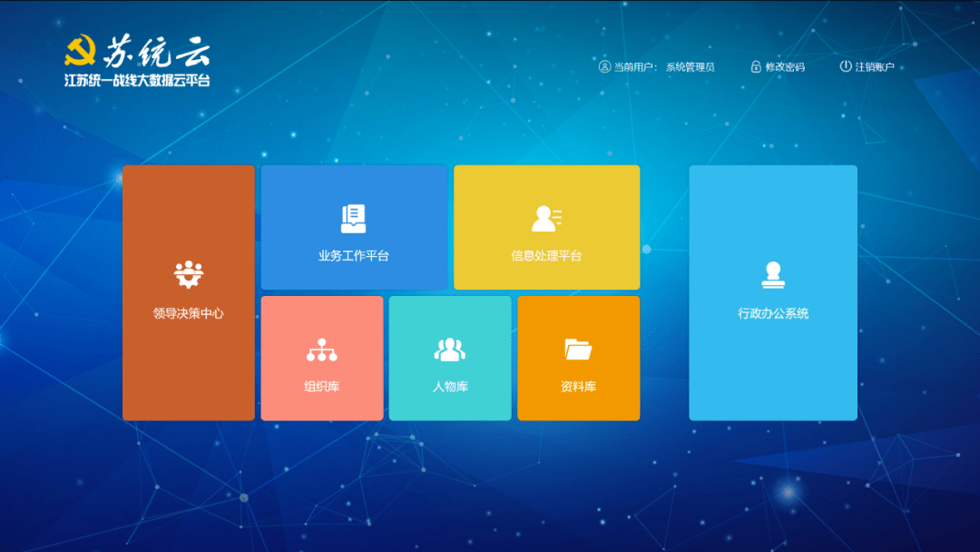
Task: Click the people group icon for 人物库
Action: point(450,350)
